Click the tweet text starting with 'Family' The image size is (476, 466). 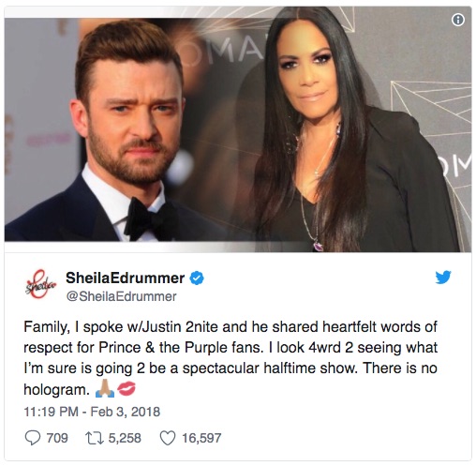pos(231,358)
